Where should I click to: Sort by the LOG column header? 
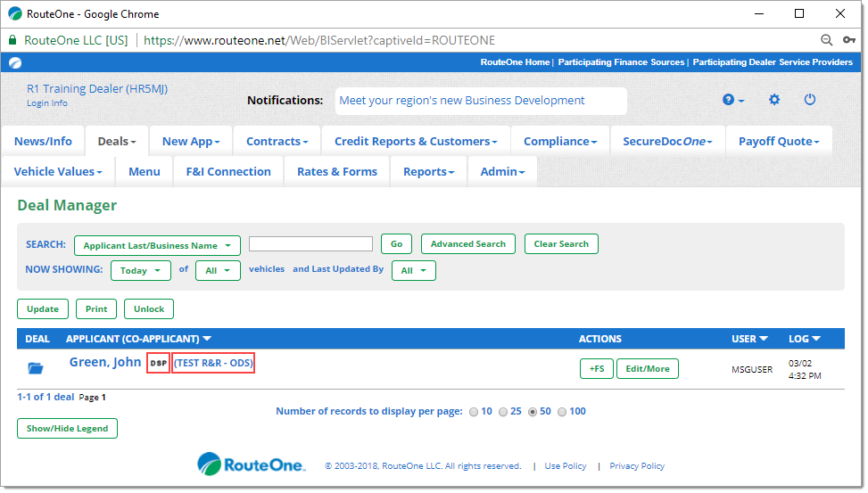(x=805, y=339)
